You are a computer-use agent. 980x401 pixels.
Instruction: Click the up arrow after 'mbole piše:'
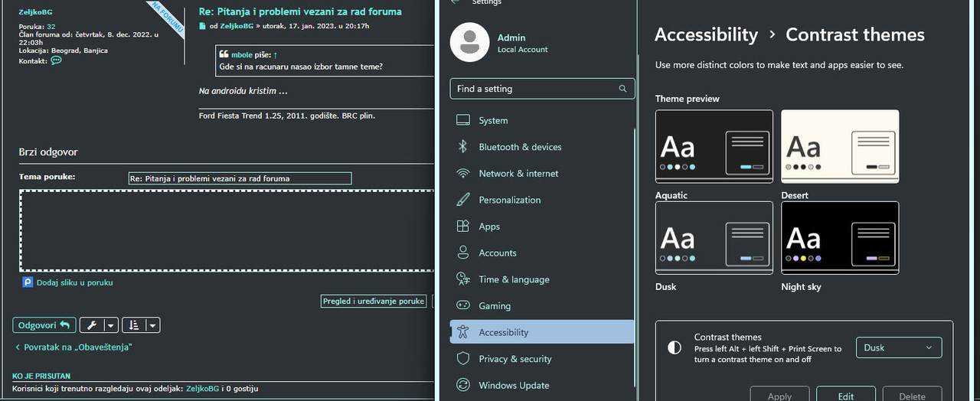pyautogui.click(x=275, y=55)
